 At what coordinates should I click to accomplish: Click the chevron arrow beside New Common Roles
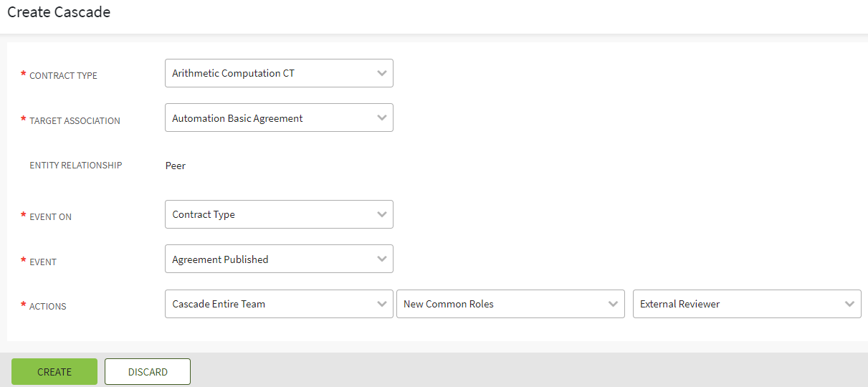pos(613,304)
